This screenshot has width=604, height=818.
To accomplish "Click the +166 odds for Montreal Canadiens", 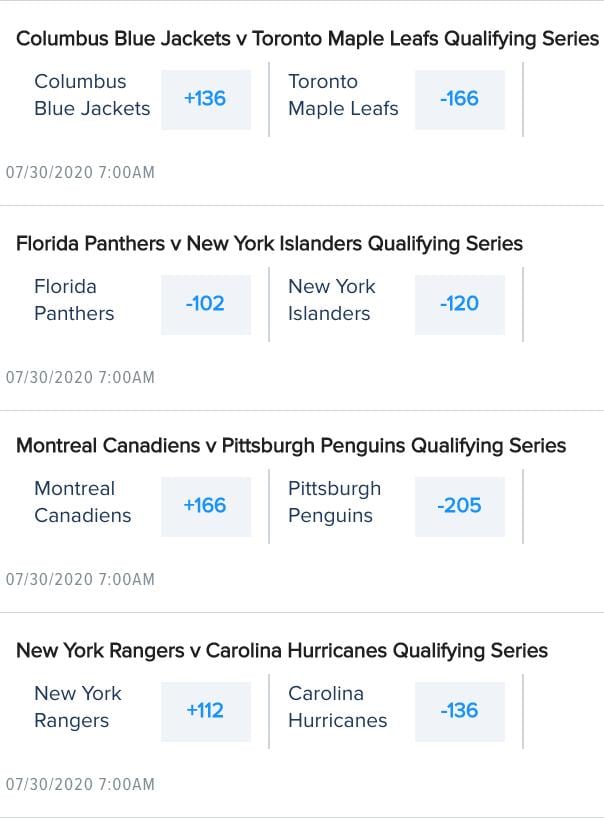I will tap(206, 506).
